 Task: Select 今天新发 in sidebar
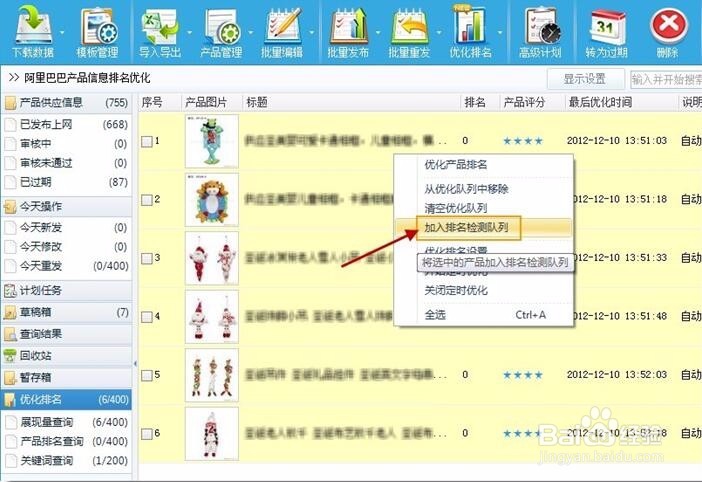(66, 227)
